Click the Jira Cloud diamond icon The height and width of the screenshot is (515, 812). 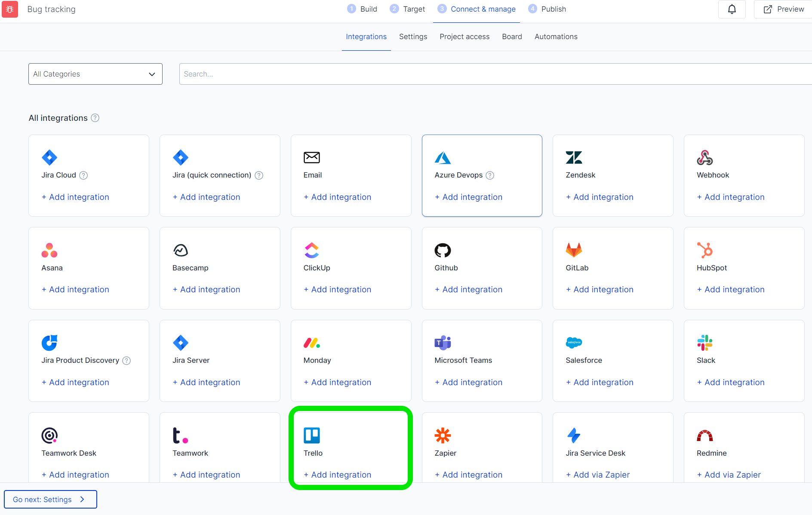49,157
